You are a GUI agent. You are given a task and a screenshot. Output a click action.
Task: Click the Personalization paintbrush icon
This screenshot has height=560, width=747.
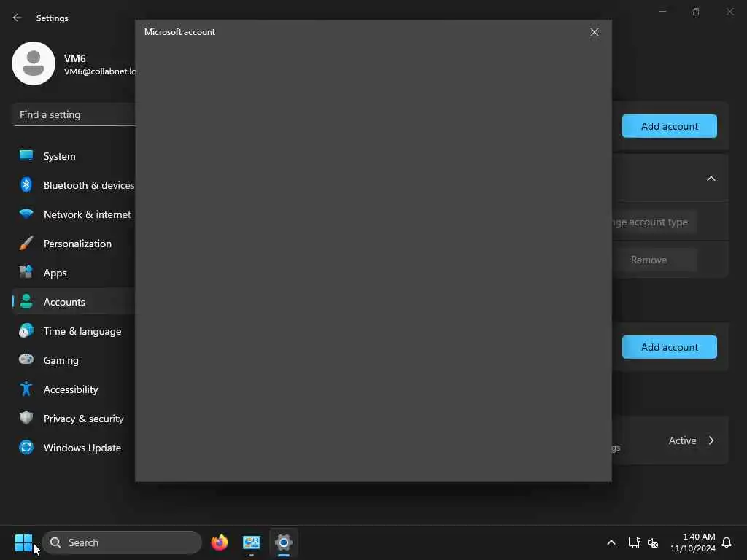tap(26, 243)
